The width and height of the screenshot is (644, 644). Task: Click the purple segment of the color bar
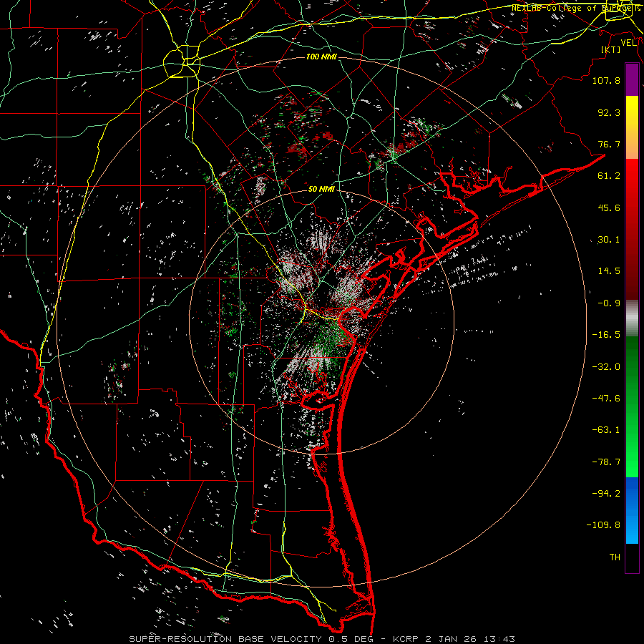click(x=632, y=79)
